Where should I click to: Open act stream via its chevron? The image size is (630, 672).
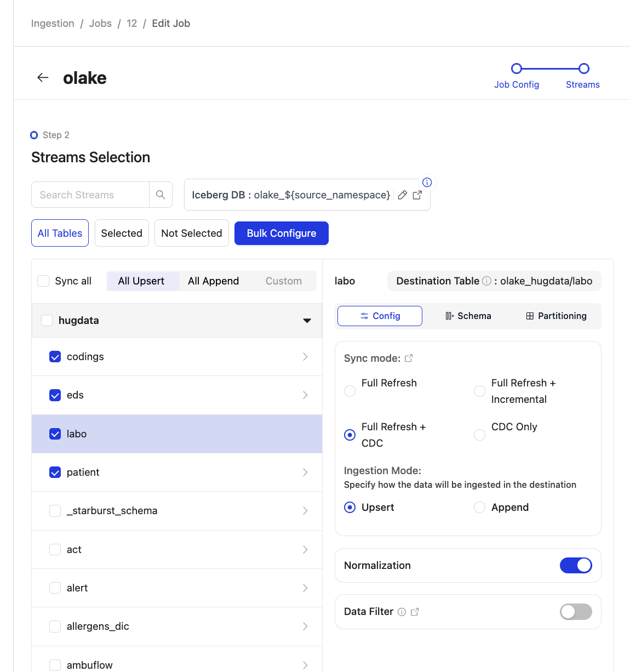pyautogui.click(x=305, y=550)
